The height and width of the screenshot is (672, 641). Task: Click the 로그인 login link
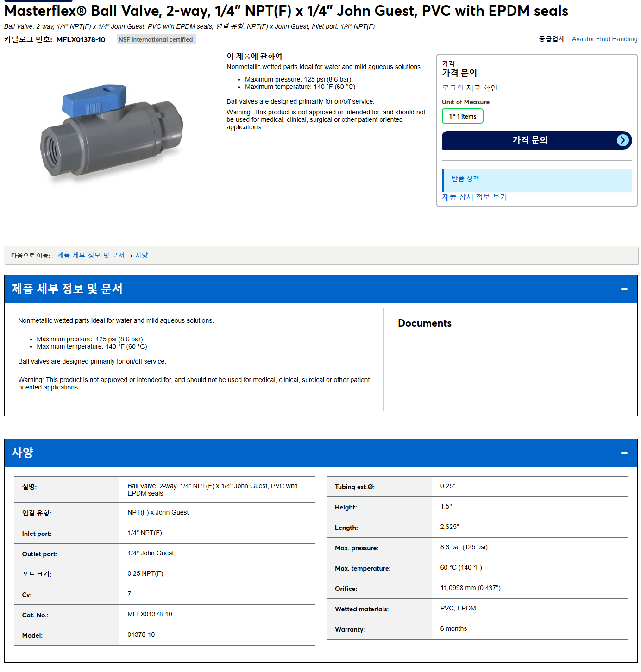452,88
